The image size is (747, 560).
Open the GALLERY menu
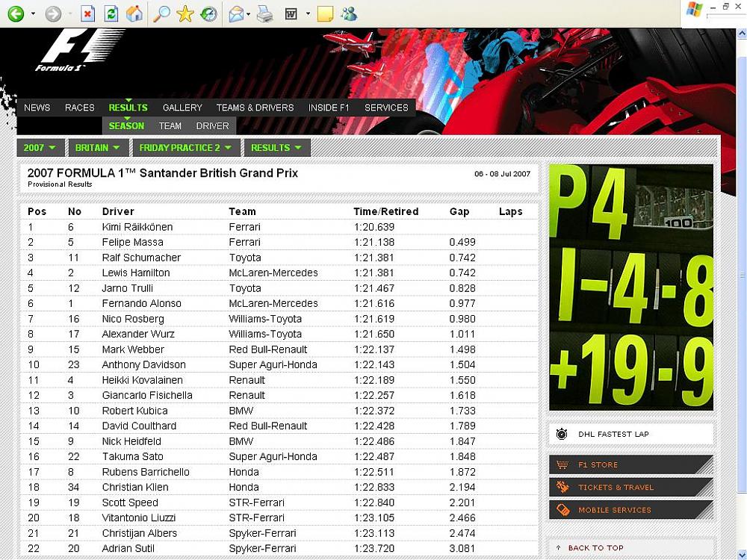182,108
